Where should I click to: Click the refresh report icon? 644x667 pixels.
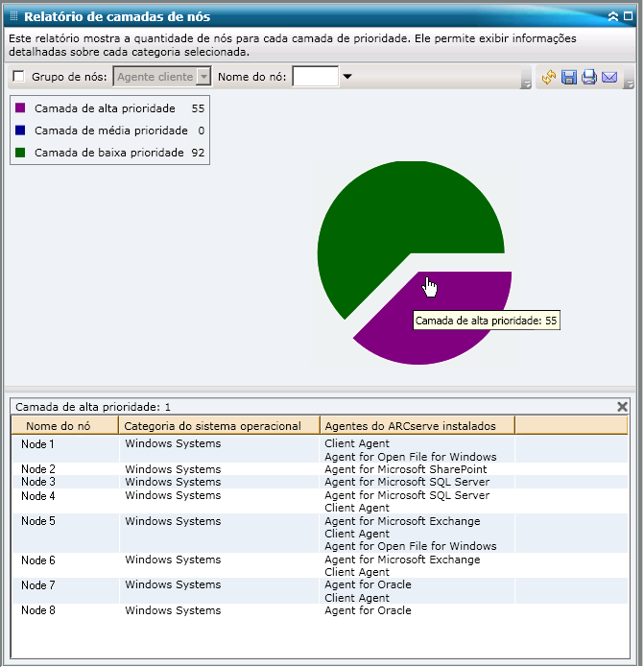tap(549, 78)
